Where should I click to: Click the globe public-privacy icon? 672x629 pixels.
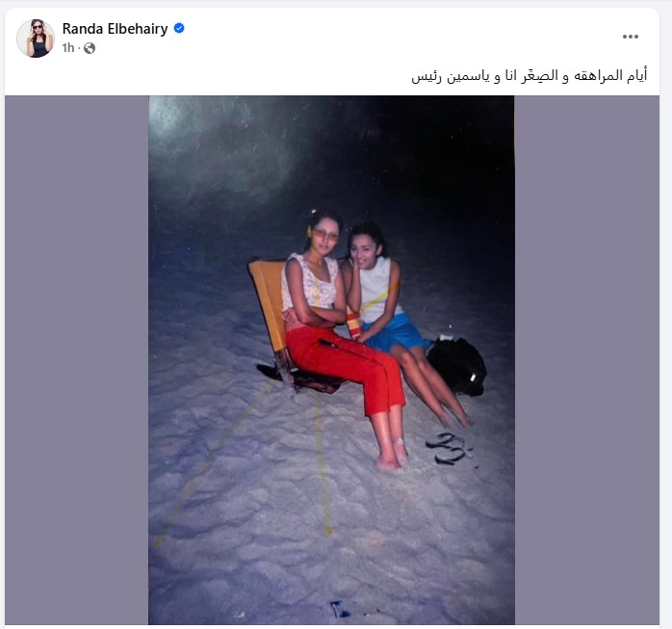pos(90,48)
